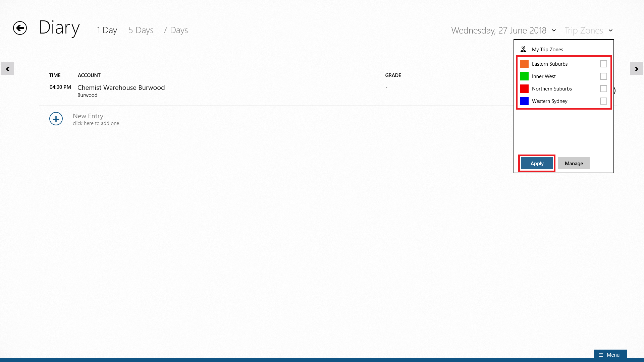Screen dimensions: 644x362
Task: Go to next day with right arrow
Action: pos(636,69)
